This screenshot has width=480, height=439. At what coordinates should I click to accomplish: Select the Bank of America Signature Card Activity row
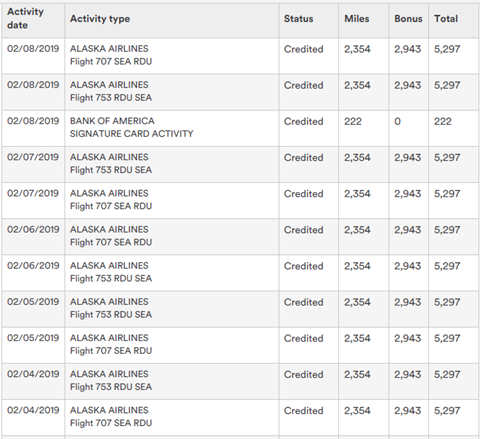click(240, 128)
